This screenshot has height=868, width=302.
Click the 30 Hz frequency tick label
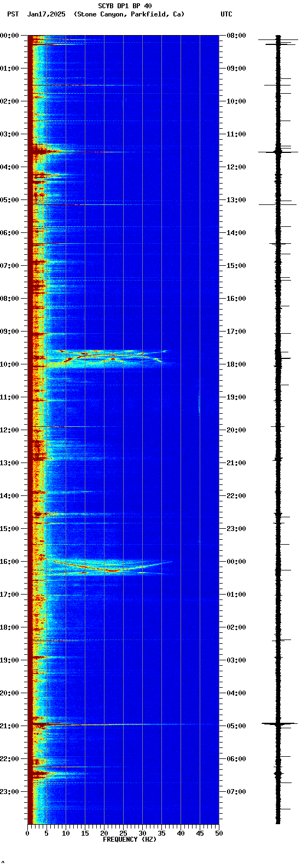click(142, 833)
